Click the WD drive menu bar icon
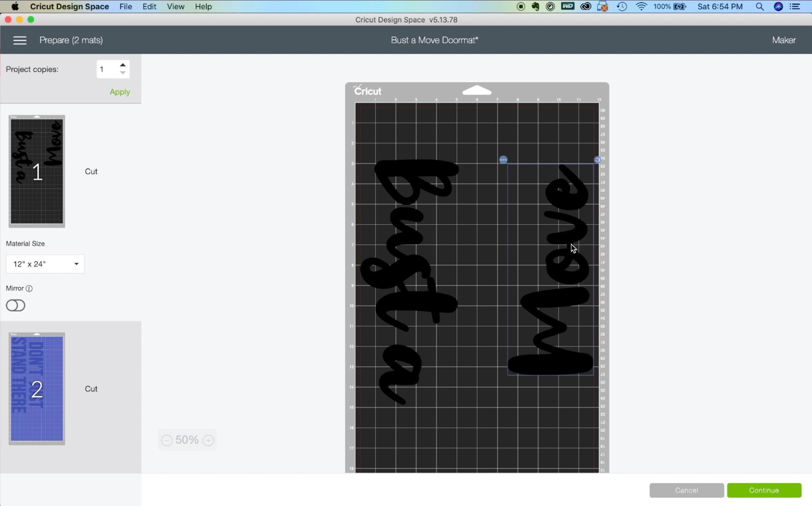812x506 pixels. (x=568, y=6)
